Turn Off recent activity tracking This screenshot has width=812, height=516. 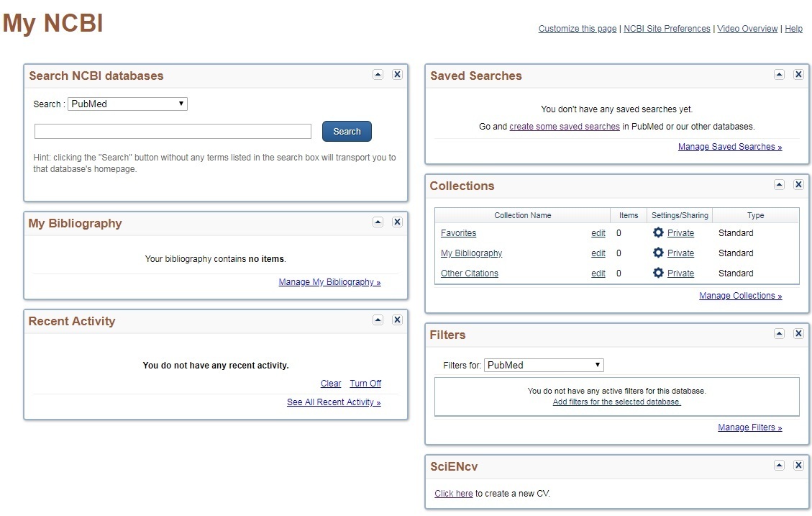pos(365,384)
